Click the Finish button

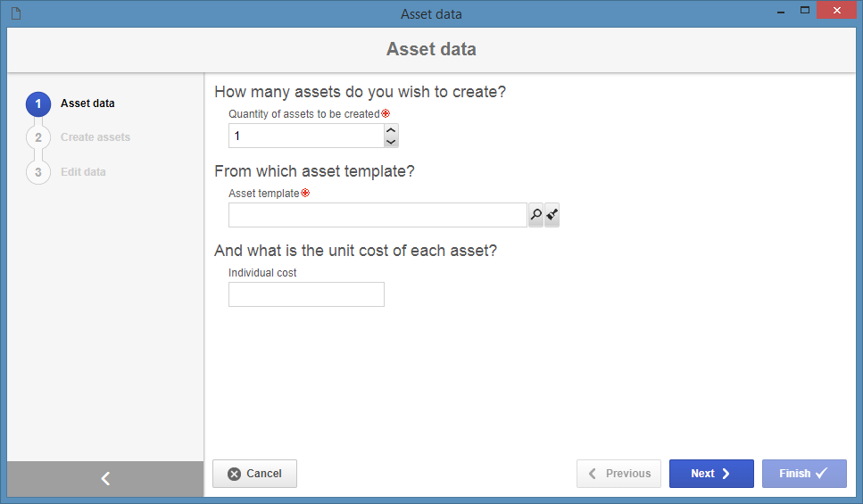804,474
